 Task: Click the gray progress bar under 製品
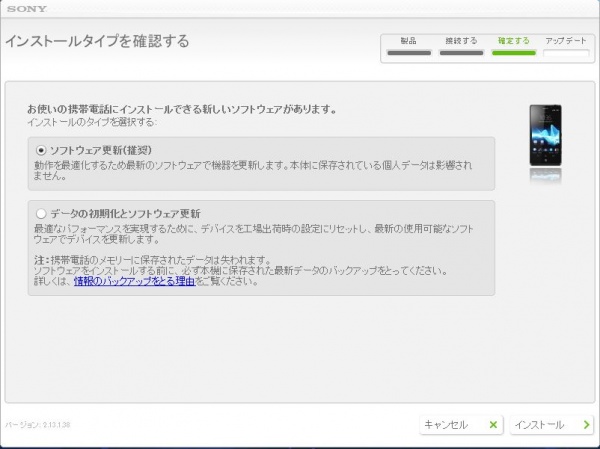[x=408, y=52]
